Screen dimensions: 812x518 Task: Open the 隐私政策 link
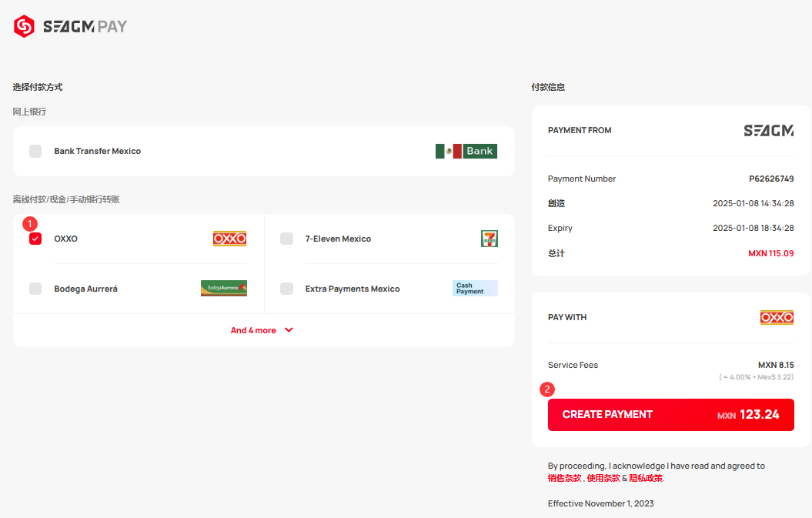[646, 478]
